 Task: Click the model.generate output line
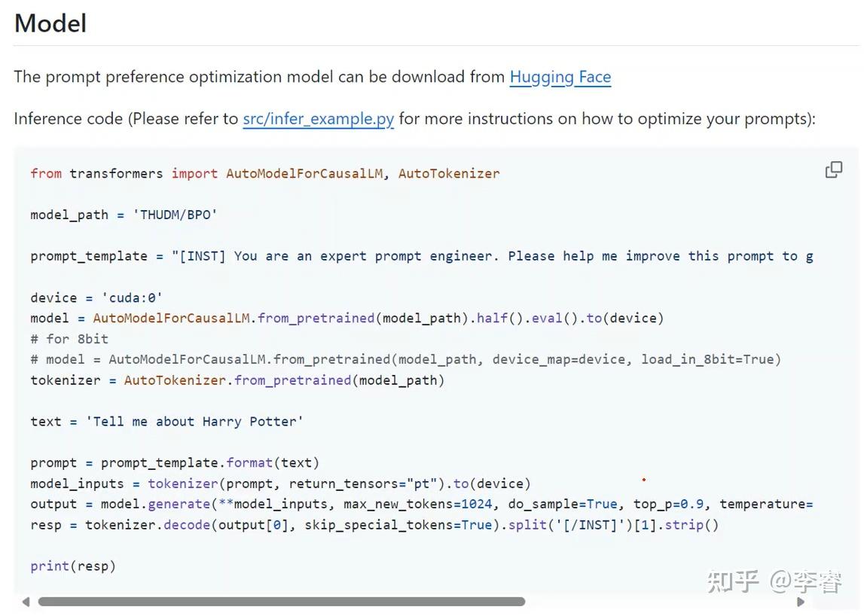(x=421, y=505)
